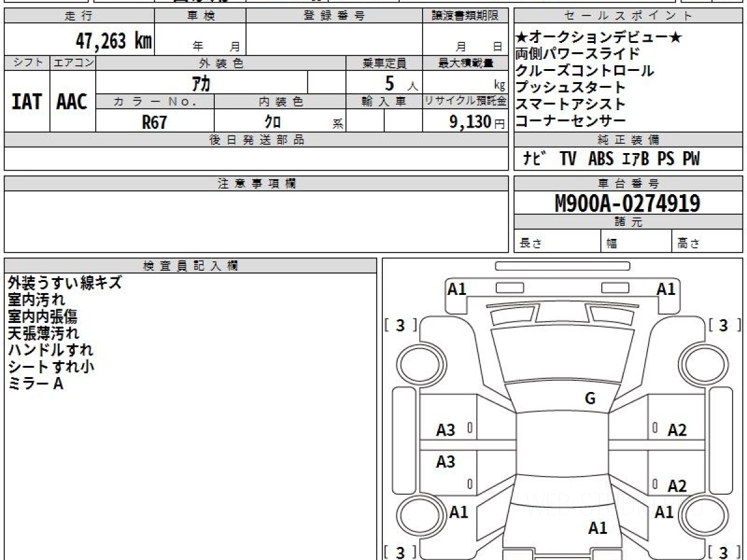Click the note 室内内張傷
This screenshot has width=747, height=560.
click(x=43, y=317)
